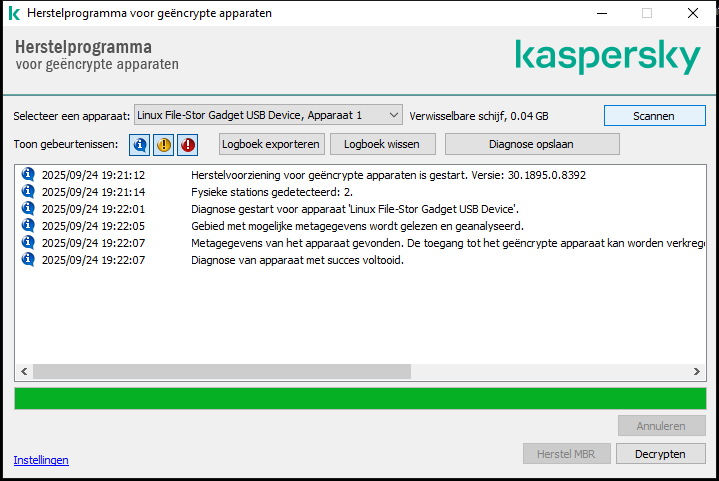This screenshot has width=719, height=481.
Task: Toggle information events filter icon
Action: click(x=139, y=145)
